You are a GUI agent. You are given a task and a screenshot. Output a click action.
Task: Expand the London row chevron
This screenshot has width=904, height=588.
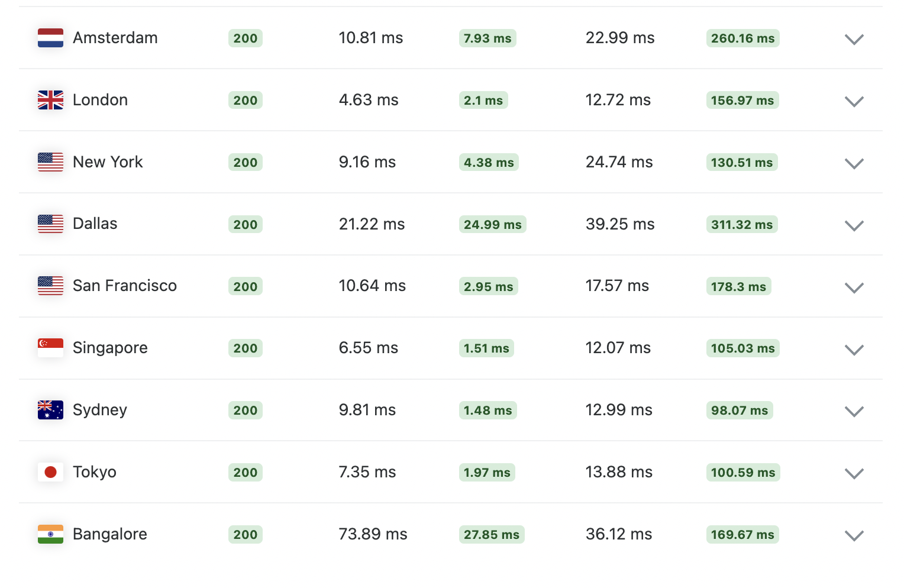[854, 102]
